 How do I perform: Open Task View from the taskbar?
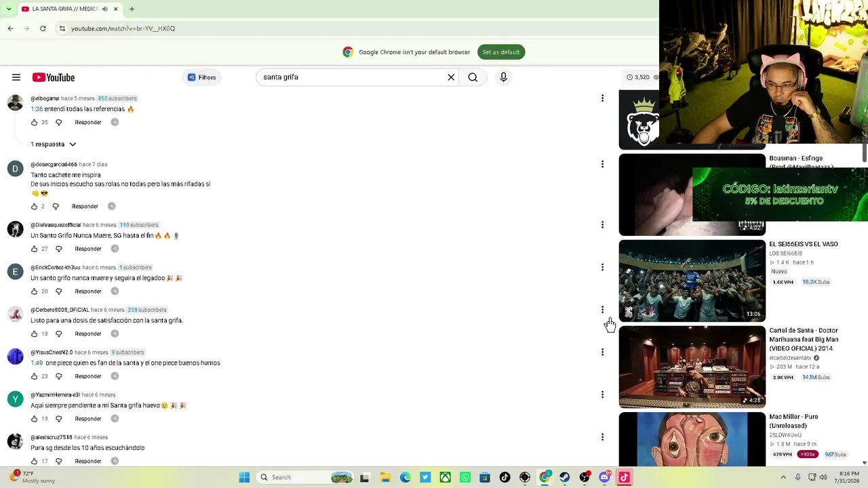(364, 477)
